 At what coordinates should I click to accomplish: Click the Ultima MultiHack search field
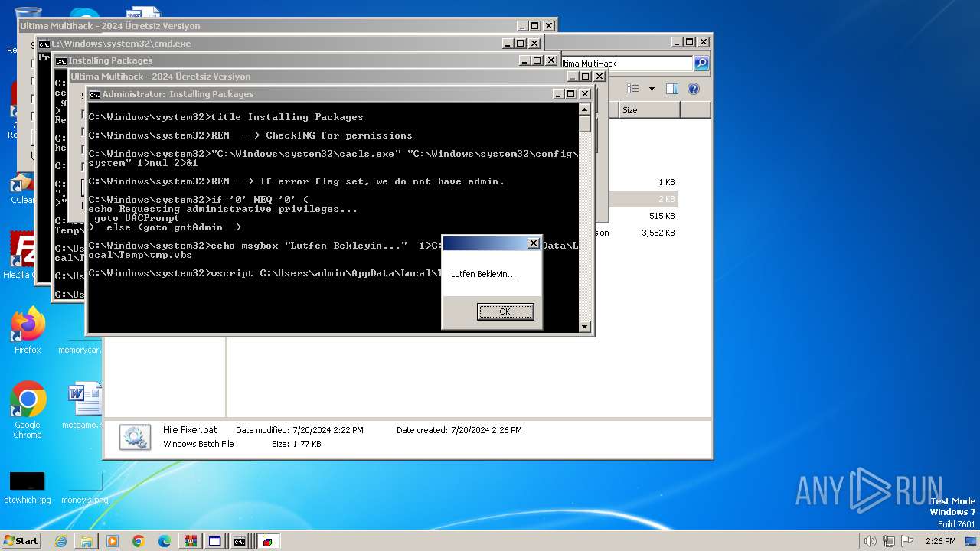(626, 64)
